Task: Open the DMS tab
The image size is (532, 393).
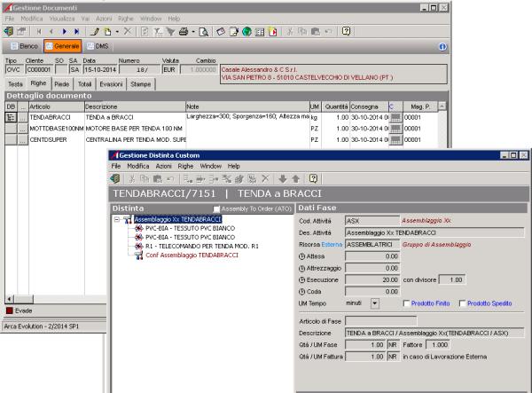Action: pyautogui.click(x=98, y=46)
